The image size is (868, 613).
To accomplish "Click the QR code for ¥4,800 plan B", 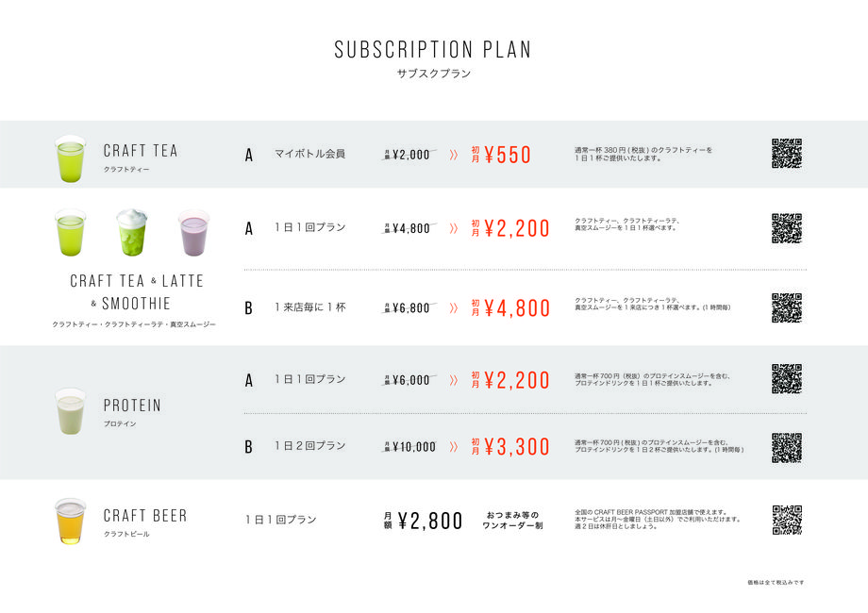I will pos(787,307).
